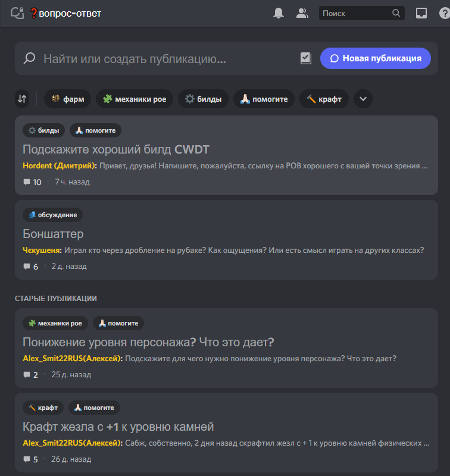450x476 pixels.
Task: Toggle the механики рое tag filter
Action: tap(135, 99)
